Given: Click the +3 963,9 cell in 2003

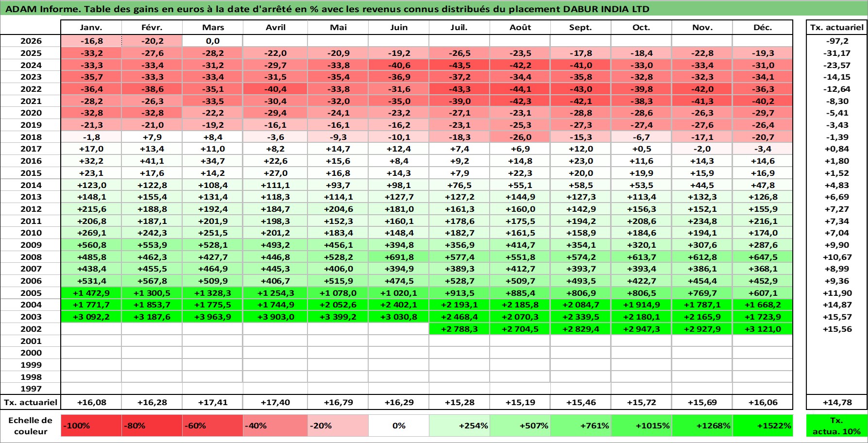Looking at the screenshot, I should pyautogui.click(x=213, y=317).
